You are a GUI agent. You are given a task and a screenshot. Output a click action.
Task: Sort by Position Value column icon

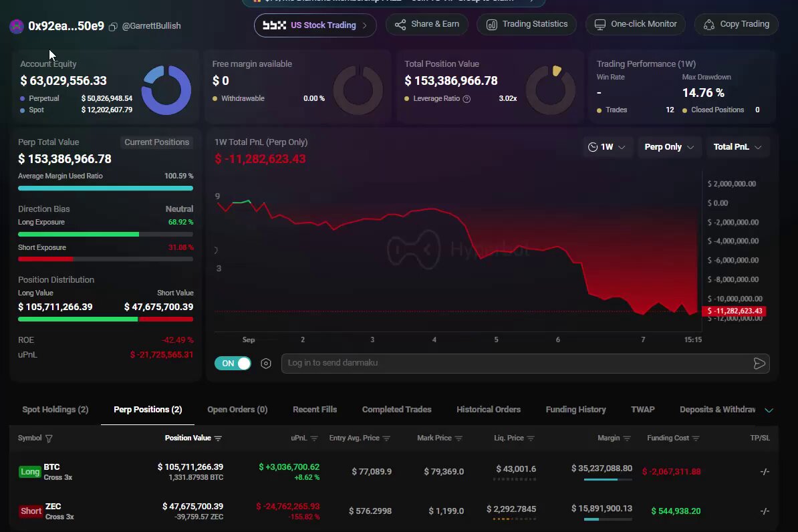pos(219,438)
